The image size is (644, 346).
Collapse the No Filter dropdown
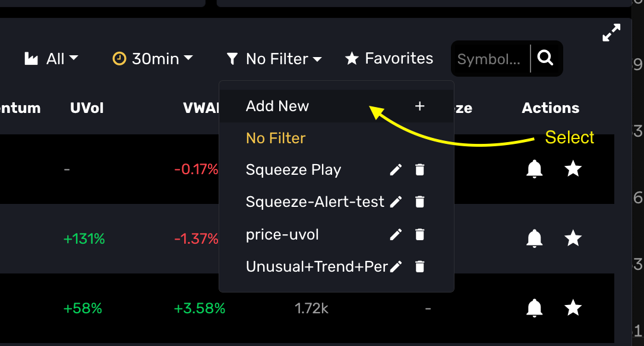click(x=274, y=59)
